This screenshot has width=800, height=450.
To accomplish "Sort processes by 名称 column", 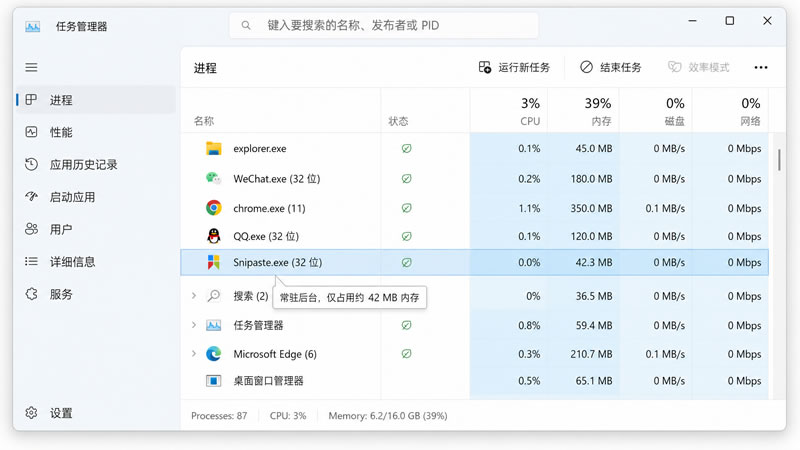I will pyautogui.click(x=204, y=121).
